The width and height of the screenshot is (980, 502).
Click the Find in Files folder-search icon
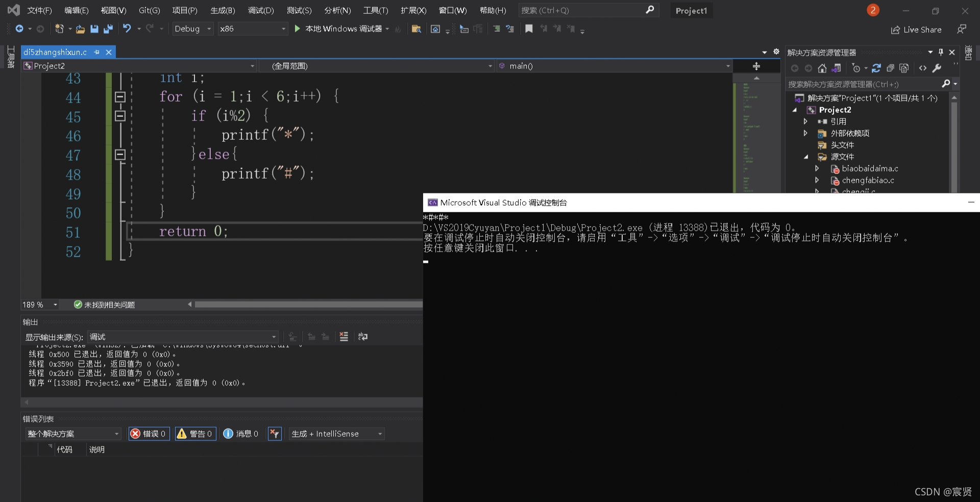tap(416, 29)
